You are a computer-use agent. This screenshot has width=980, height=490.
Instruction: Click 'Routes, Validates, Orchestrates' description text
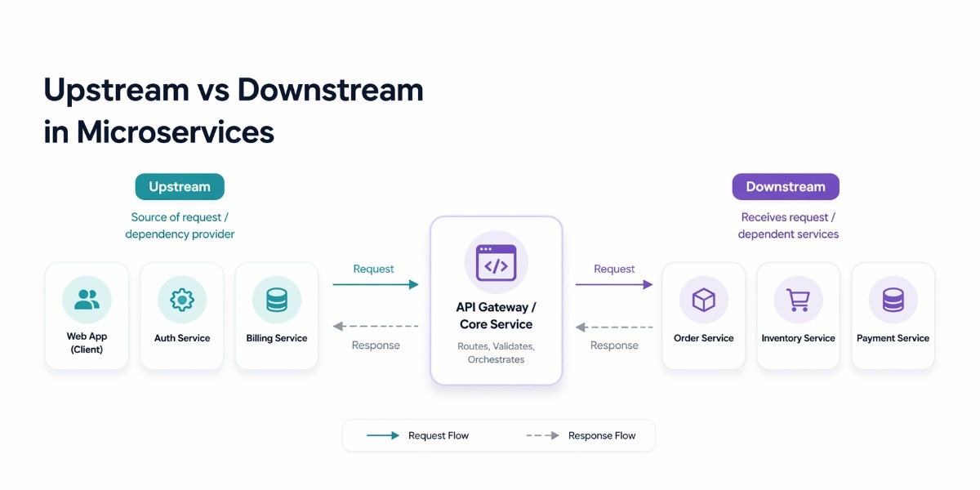[497, 353]
